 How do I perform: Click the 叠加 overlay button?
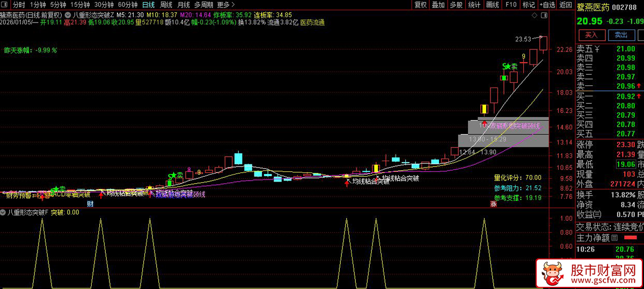click(x=438, y=5)
